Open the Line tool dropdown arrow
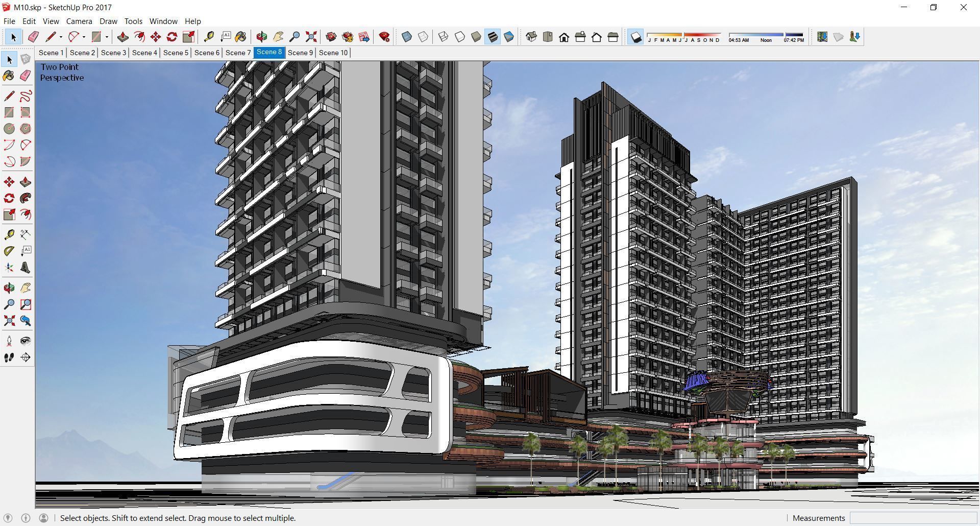 tap(61, 37)
